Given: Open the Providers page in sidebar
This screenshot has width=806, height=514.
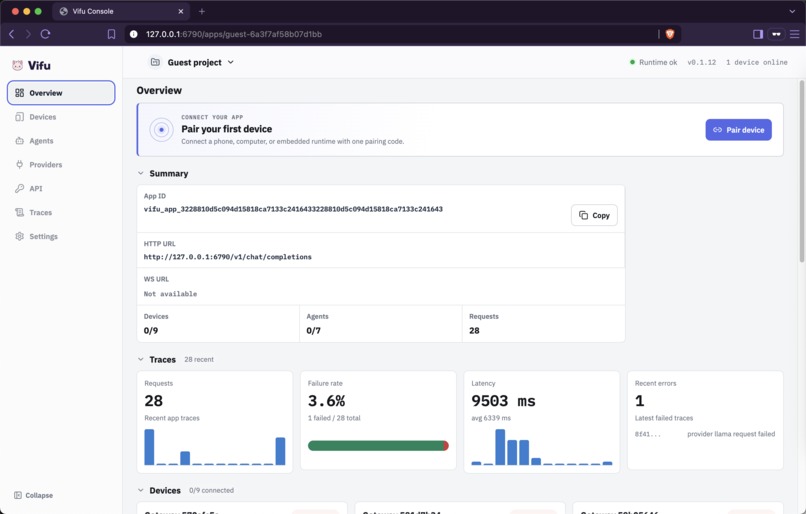Looking at the screenshot, I should (x=61, y=164).
